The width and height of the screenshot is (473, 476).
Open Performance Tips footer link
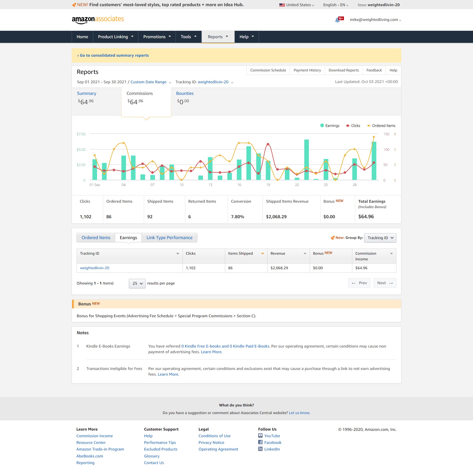pyautogui.click(x=160, y=442)
